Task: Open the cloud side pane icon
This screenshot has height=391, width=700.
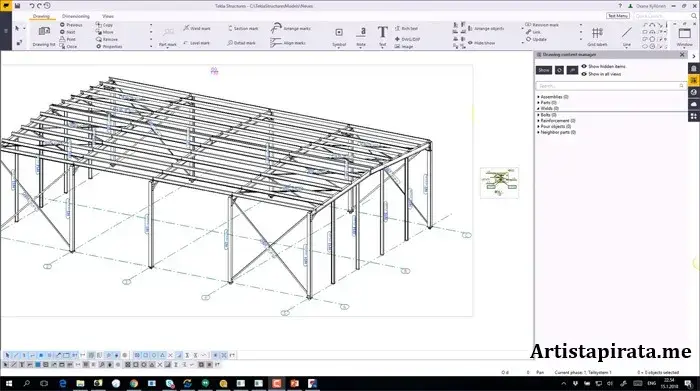Action: point(693,104)
